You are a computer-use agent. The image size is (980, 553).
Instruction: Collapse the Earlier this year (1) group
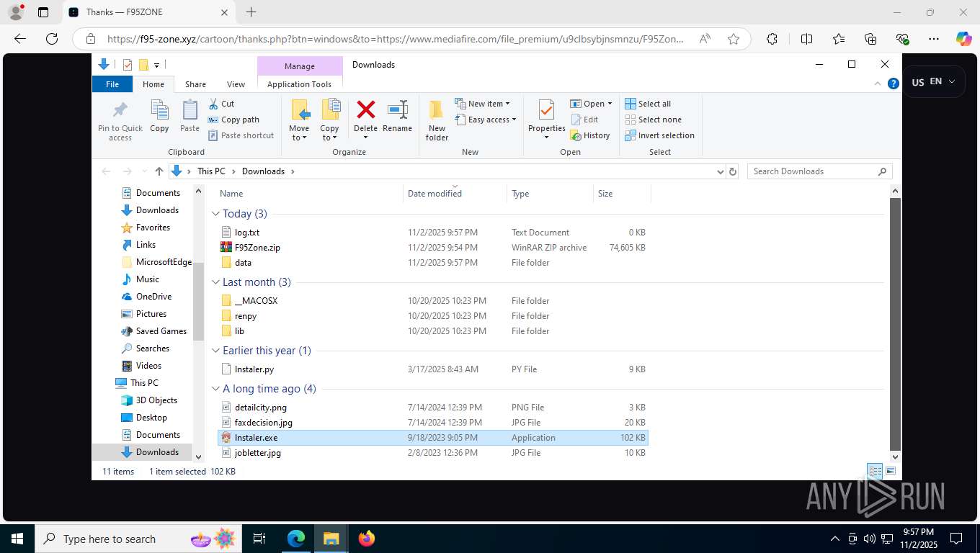click(x=215, y=351)
